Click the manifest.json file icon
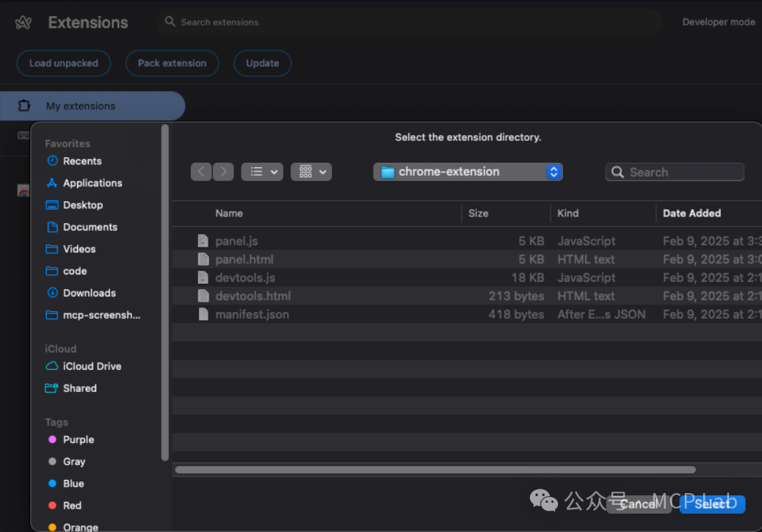This screenshot has width=762, height=532. (203, 314)
